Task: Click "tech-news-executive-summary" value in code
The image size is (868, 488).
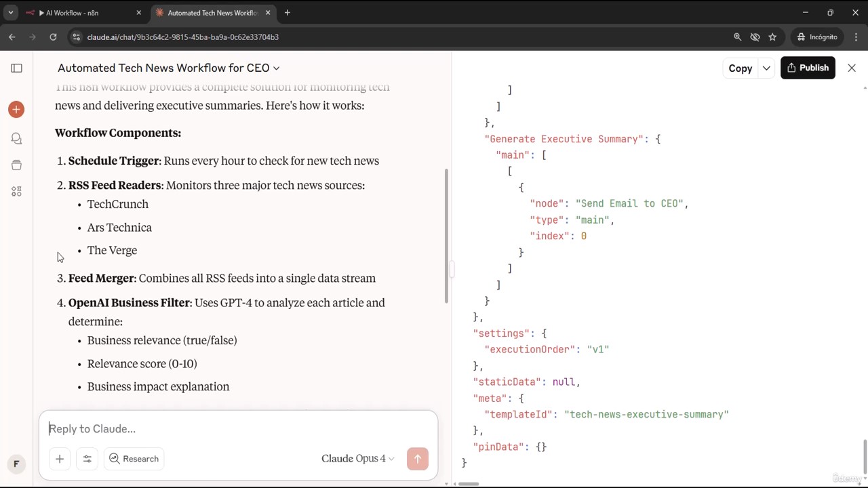Action: click(646, 415)
